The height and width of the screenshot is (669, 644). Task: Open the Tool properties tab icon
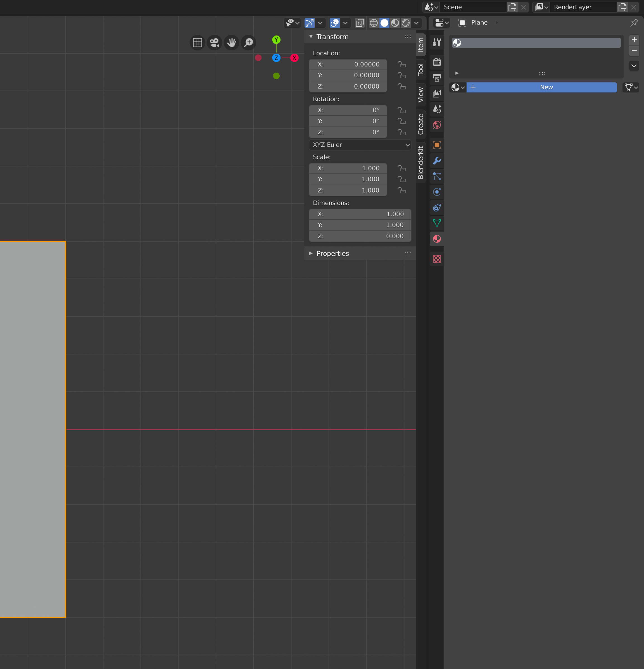coord(437,42)
